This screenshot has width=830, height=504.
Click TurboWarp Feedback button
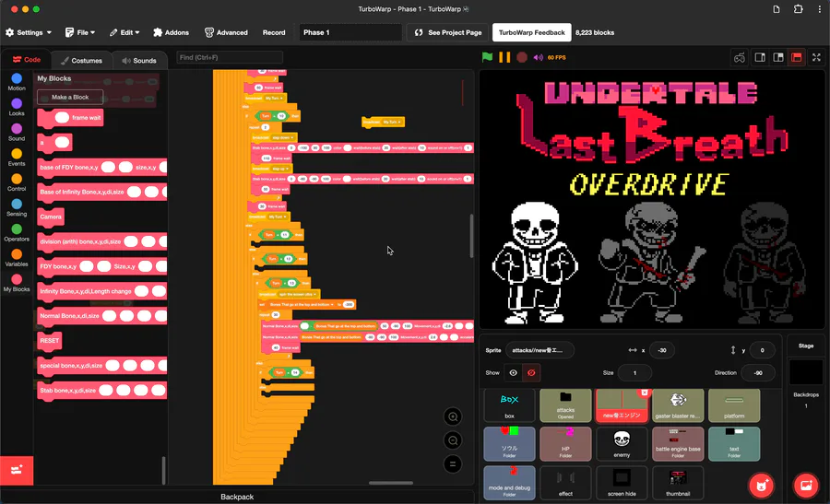pyautogui.click(x=531, y=32)
